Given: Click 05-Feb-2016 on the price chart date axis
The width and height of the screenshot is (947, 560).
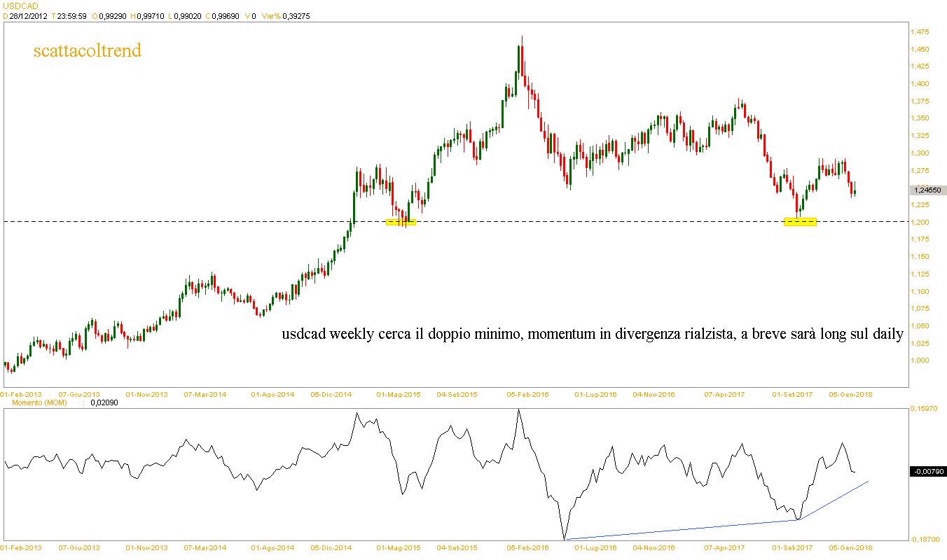Looking at the screenshot, I should (529, 394).
